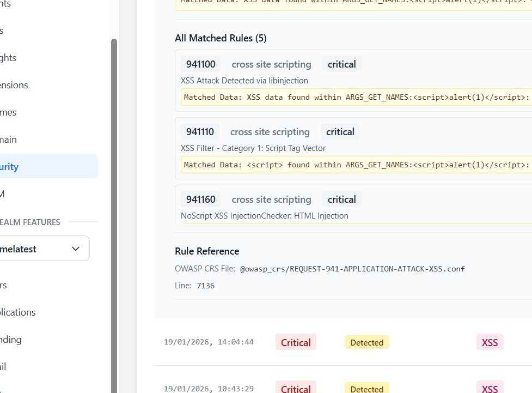
Task: Click the 941160 rule ID badge
Action: (201, 199)
